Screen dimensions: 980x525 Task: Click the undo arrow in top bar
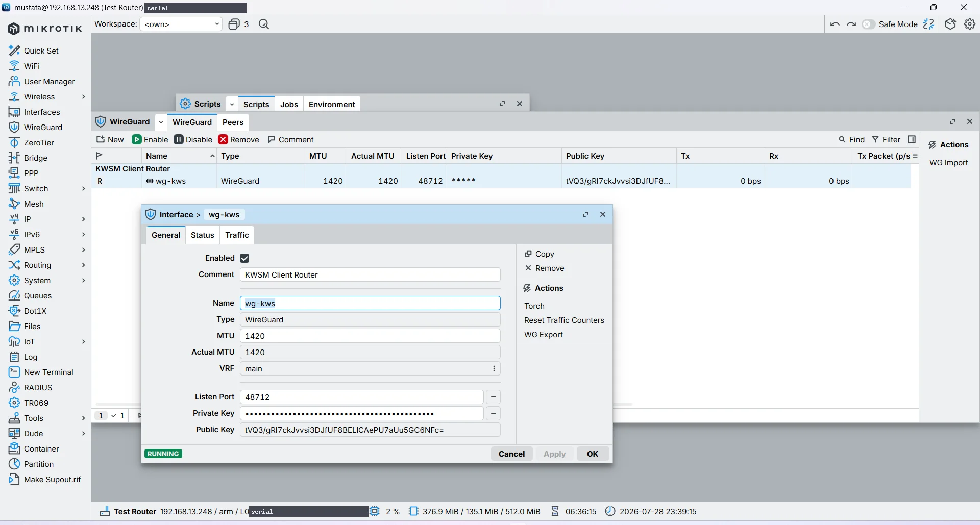(x=835, y=24)
